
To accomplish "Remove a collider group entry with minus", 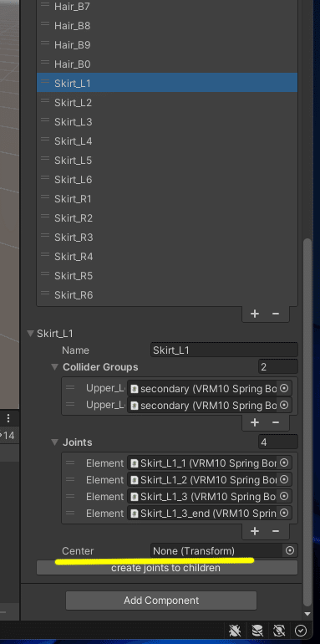I will [x=276, y=422].
